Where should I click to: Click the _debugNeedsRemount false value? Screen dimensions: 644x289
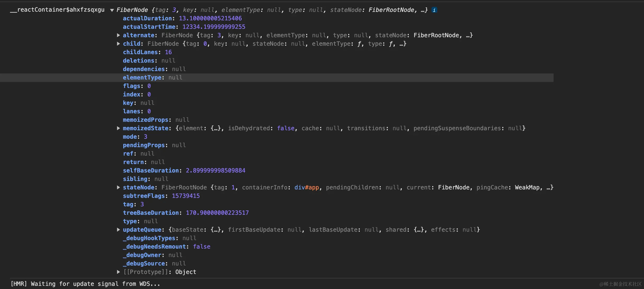coord(201,246)
